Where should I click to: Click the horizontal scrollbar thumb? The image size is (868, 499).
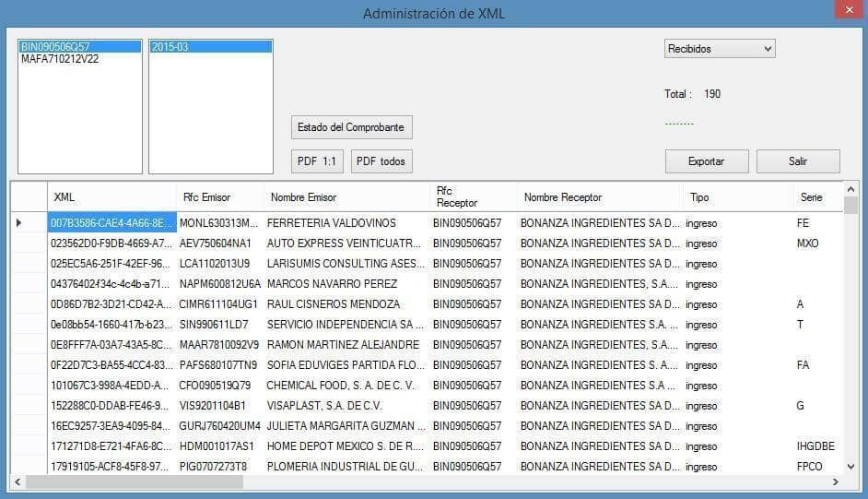135,481
